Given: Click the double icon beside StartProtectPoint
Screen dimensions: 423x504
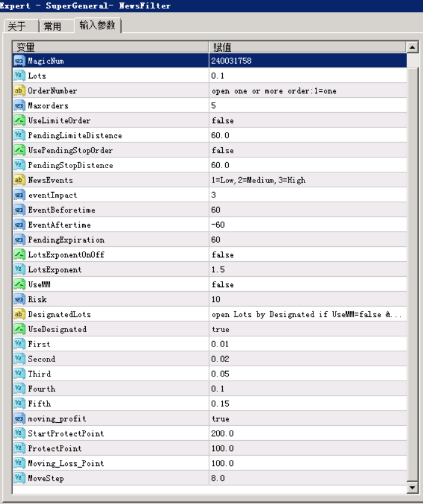Looking at the screenshot, I should tap(19, 433).
